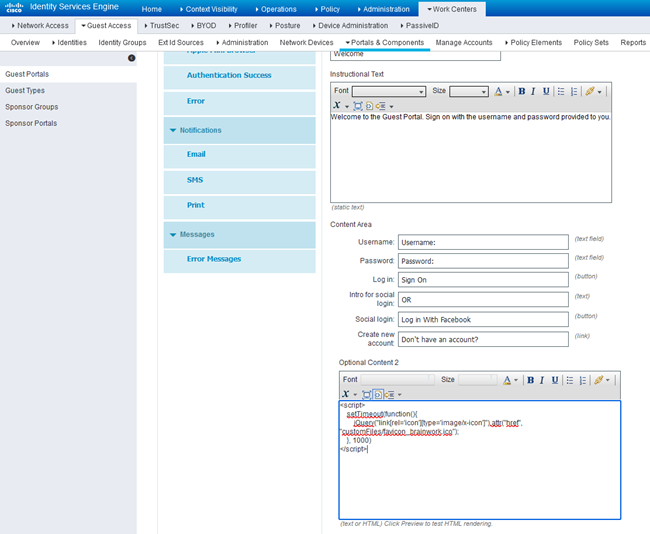Open the TrustSec submenu

point(164,26)
